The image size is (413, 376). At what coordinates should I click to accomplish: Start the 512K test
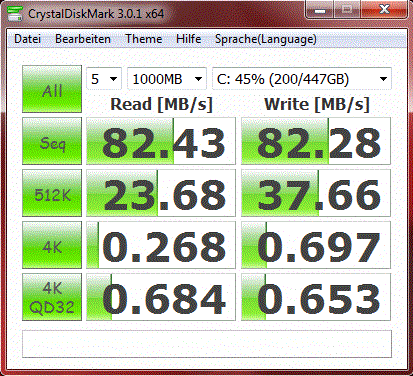coord(52,193)
